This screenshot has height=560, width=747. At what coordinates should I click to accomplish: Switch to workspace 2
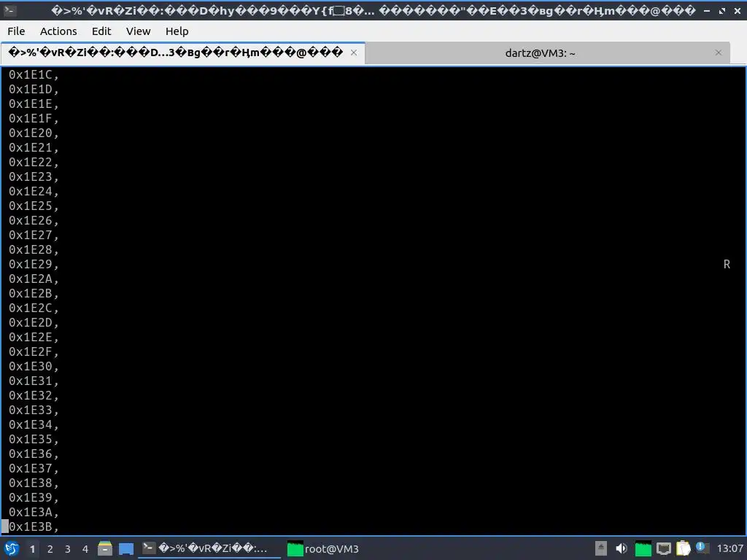tap(50, 549)
